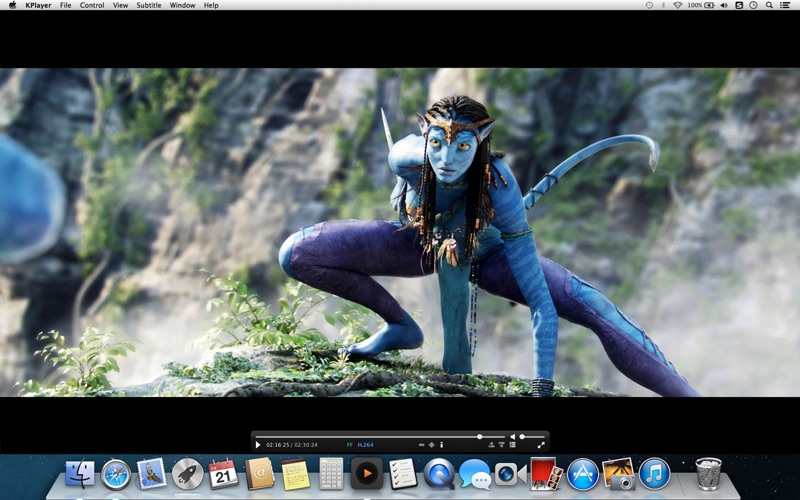The width and height of the screenshot is (800, 500).
Task: Click the upload-arrow icon in control bar
Action: [491, 445]
